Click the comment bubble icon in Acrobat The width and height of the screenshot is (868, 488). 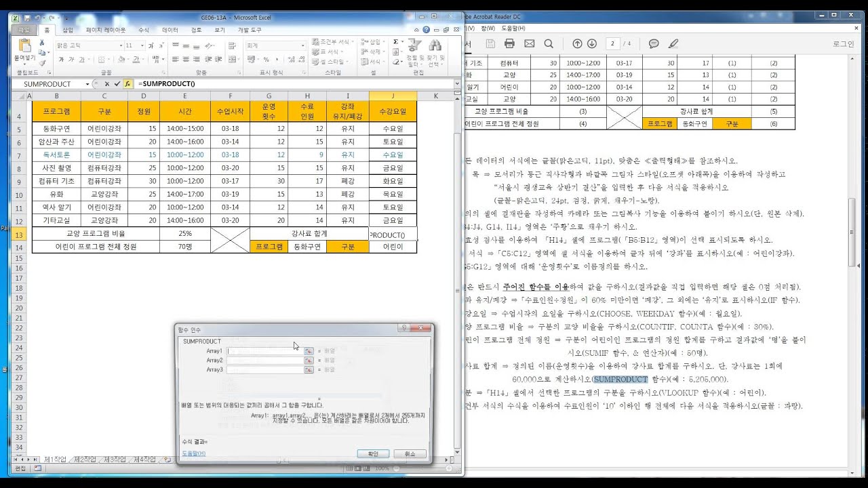click(x=654, y=43)
